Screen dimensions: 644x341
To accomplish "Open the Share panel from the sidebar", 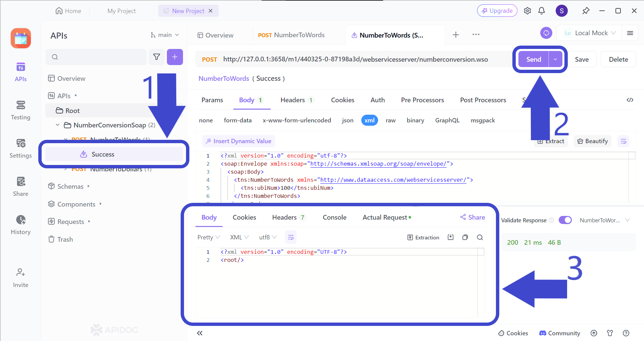I will coord(20,186).
